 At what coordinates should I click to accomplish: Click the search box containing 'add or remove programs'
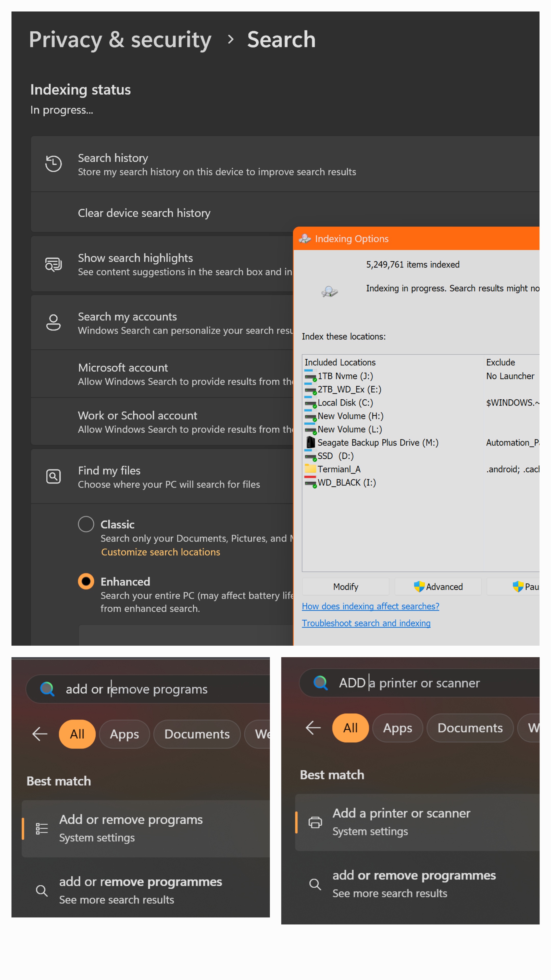[148, 689]
